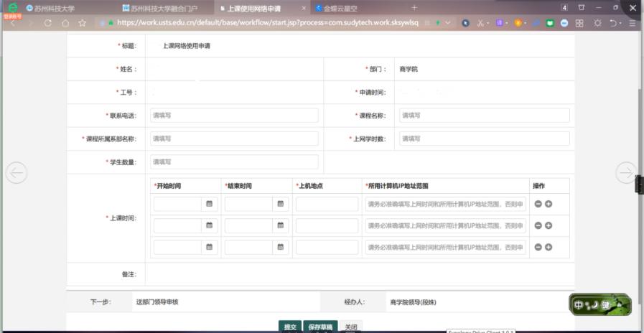This screenshot has height=333, width=644.
Task: Switch to the 苏州科技大学融合门户 tab
Action: [x=164, y=9]
